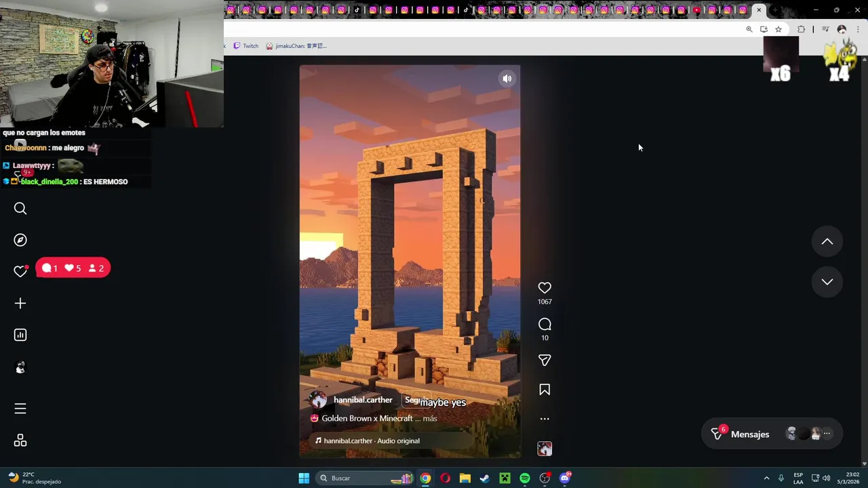Open the Explore compass icon
Viewport: 868px width, 488px height.
[20, 240]
